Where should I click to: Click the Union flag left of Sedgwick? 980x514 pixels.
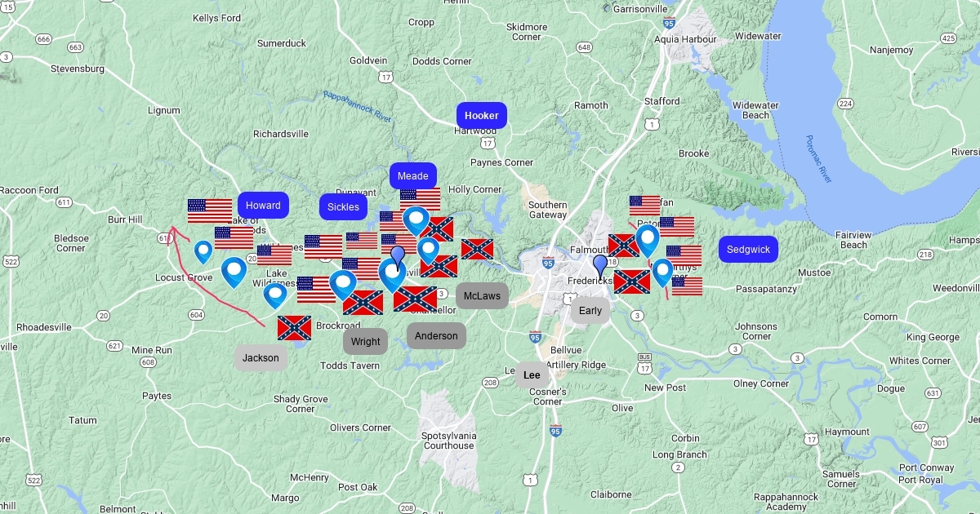684,255
